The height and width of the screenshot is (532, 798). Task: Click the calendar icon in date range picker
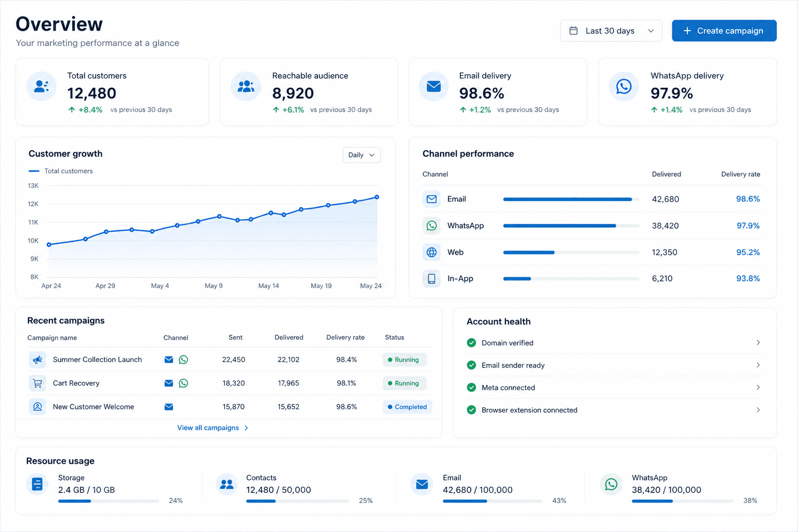(574, 31)
